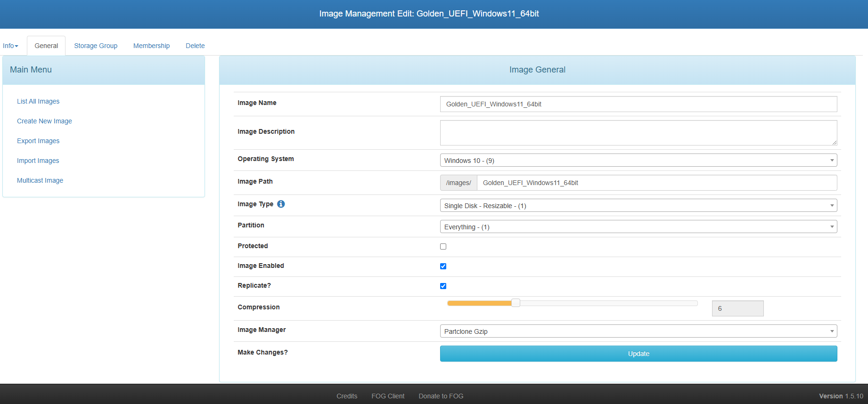Switch to the Storage Group tab
This screenshot has width=868, height=404.
point(96,46)
